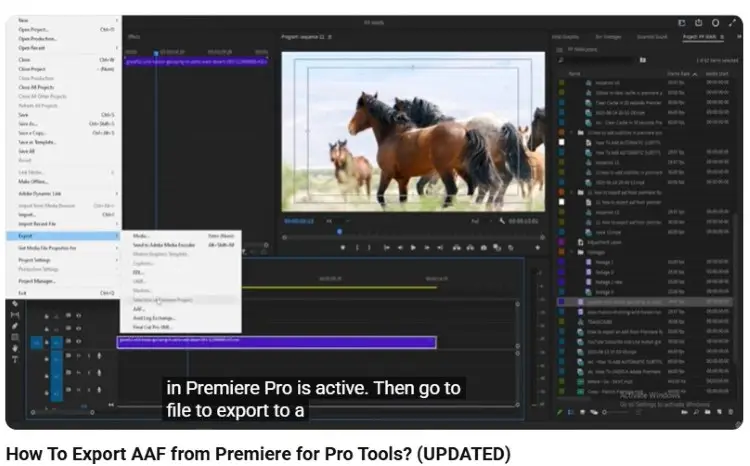The image size is (750, 466).
Task: Toggle eye visibility on top video track
Action: [x=78, y=316]
